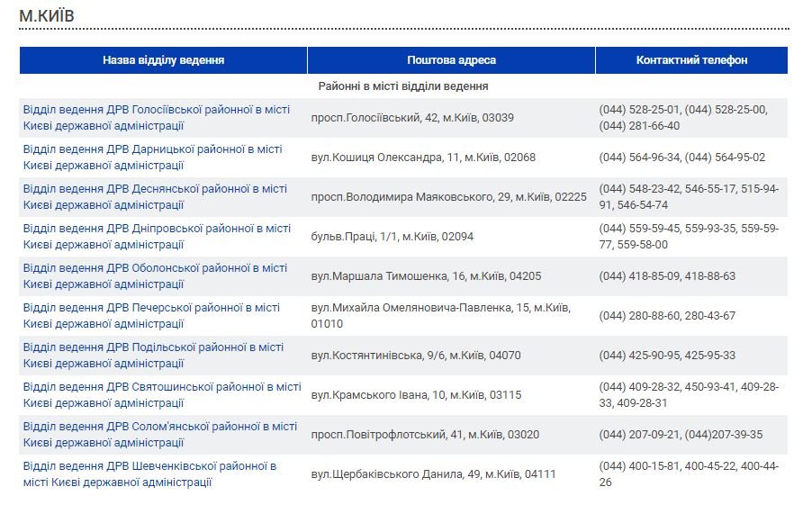Click the 'Назва відділу ведення' column header
The height and width of the screenshot is (532, 803).
tap(163, 60)
